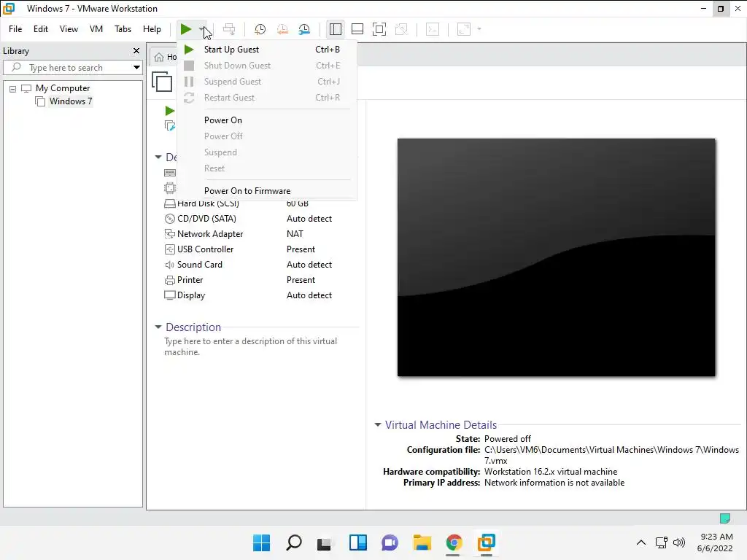Open the stretch guest dropdown arrow
This screenshot has height=560, width=747.
coord(479,29)
